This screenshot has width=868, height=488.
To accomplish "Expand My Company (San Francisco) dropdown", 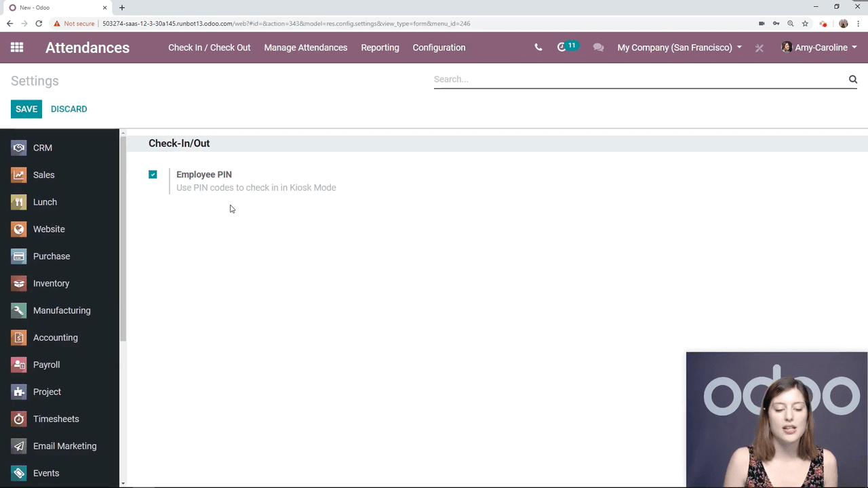I will tap(679, 47).
